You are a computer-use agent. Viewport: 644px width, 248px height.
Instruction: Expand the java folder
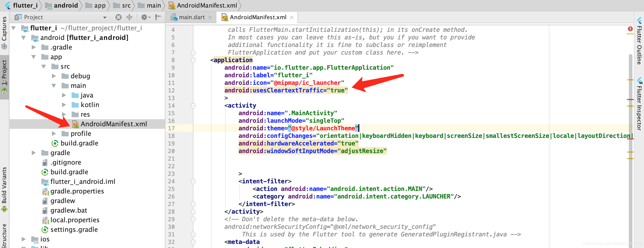(64, 95)
